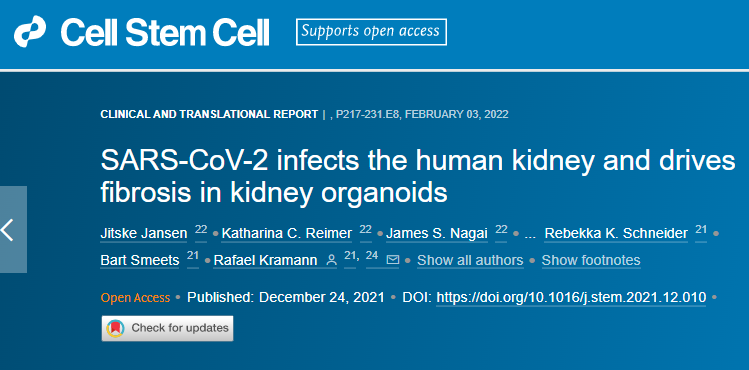Open author Katharina C. Reimer's details
This screenshot has width=749, height=370.
[x=287, y=233]
